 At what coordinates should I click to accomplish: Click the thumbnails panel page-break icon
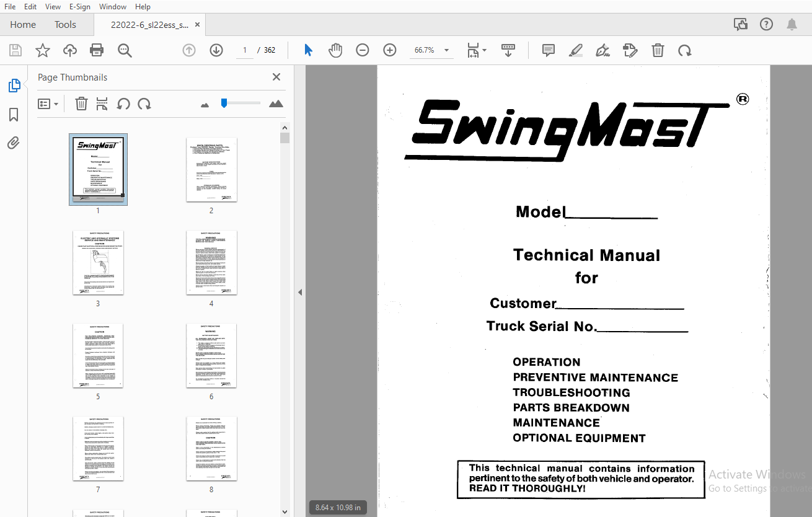pos(102,104)
